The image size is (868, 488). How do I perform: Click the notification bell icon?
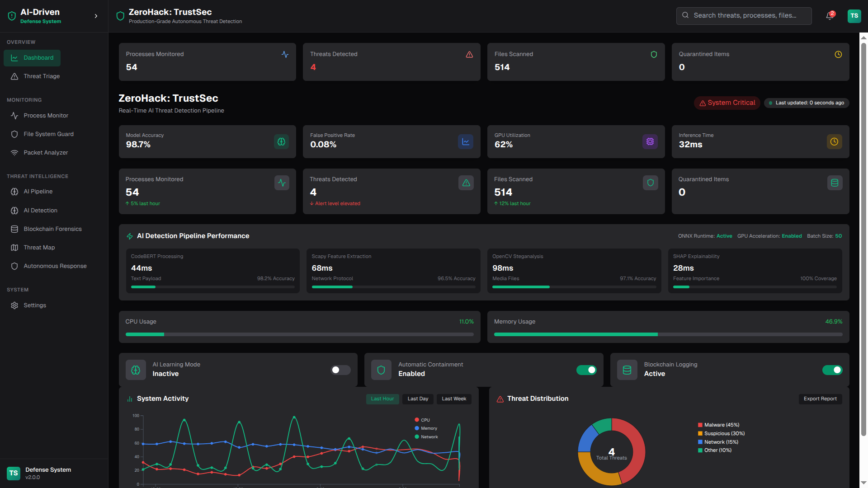[x=829, y=16]
